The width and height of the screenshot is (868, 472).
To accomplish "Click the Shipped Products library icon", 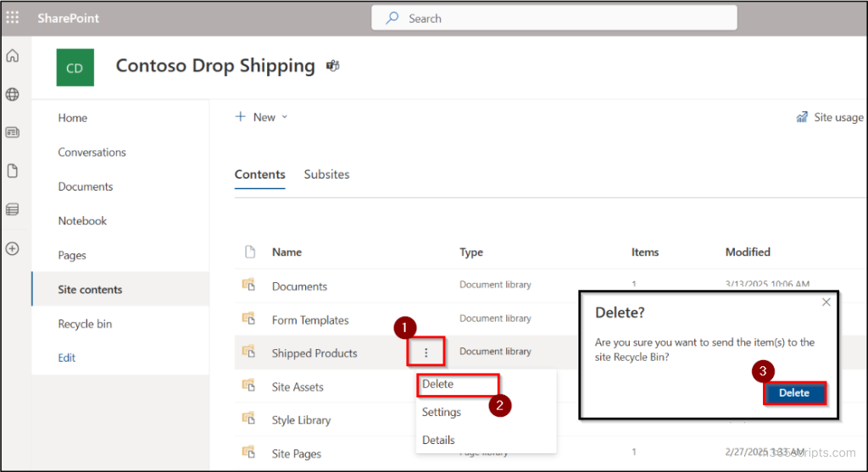I will click(x=248, y=352).
